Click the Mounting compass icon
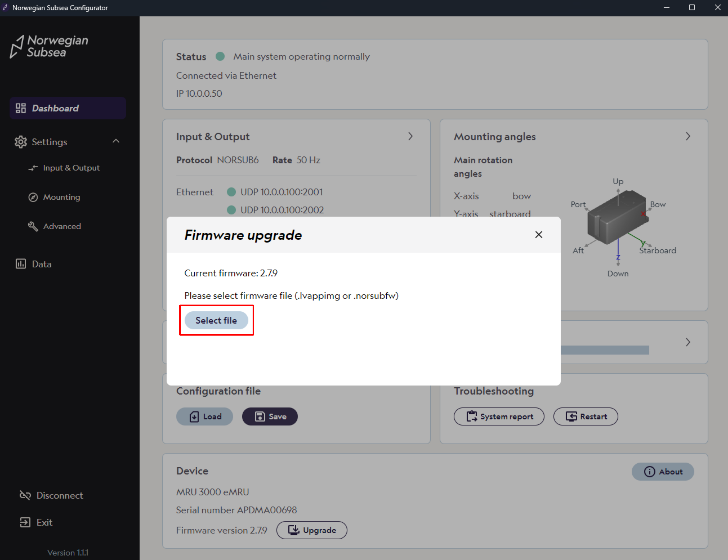This screenshot has width=728, height=560. [33, 197]
